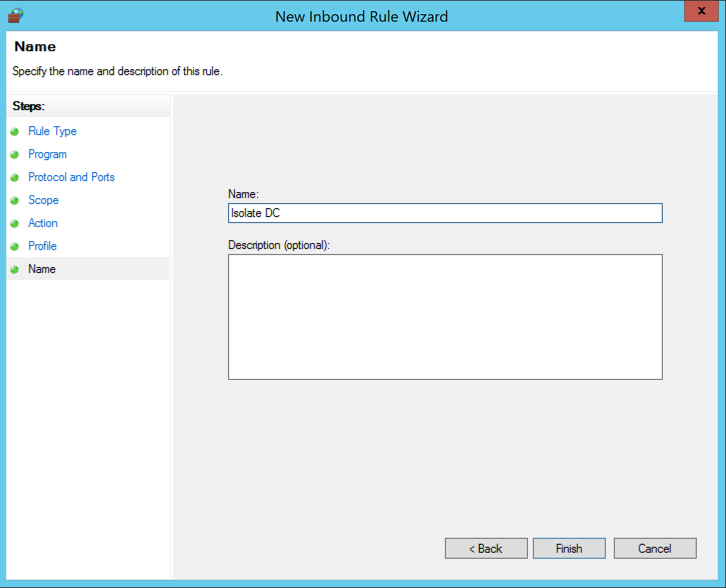Click green bullet beside Rule Type
The width and height of the screenshot is (726, 588).
(15, 131)
